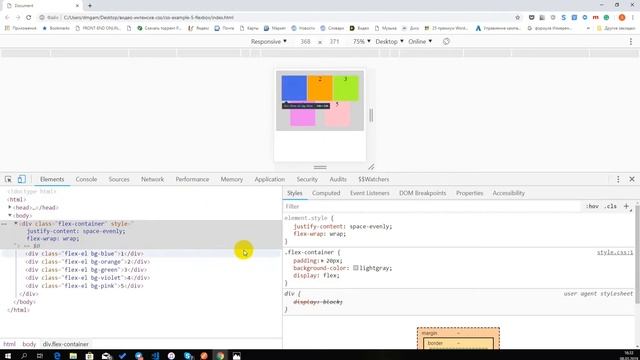Screen dimensions: 640x360
Task: Open device toolbar more options menu
Action: (631, 42)
